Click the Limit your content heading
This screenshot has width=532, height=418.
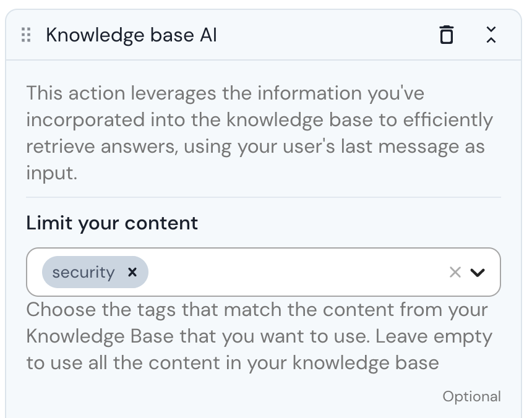pos(112,223)
